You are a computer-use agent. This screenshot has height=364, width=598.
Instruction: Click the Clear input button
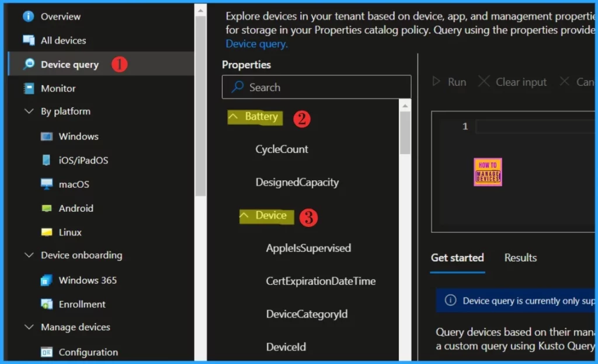tap(513, 82)
